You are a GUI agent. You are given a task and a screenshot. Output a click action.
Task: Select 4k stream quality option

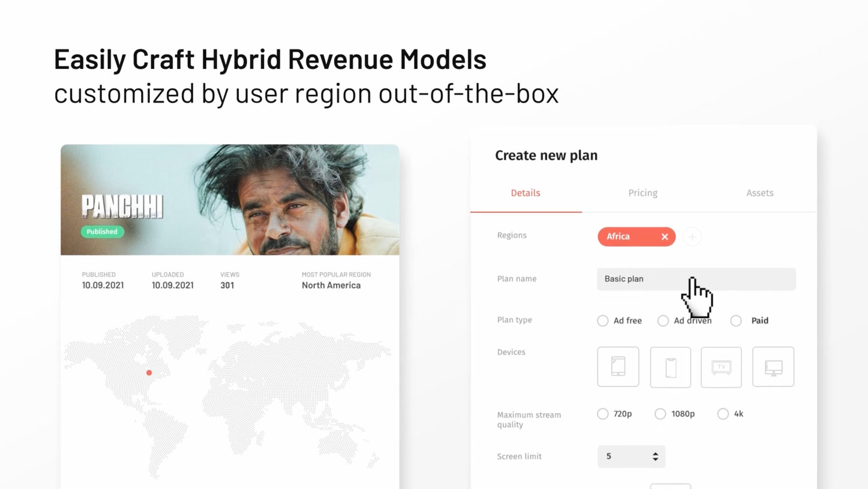pyautogui.click(x=723, y=413)
